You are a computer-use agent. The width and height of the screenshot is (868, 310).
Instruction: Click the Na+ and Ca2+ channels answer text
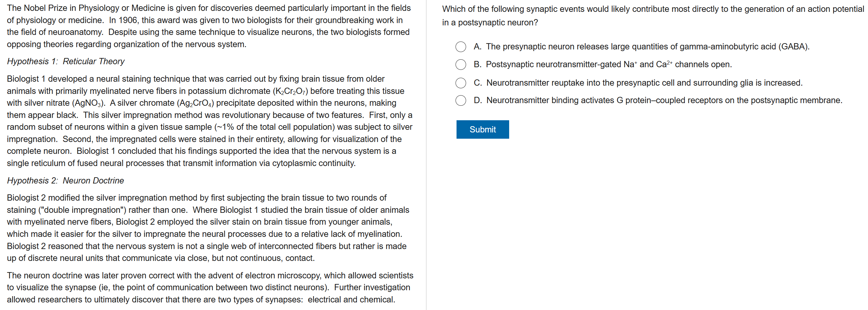click(608, 65)
